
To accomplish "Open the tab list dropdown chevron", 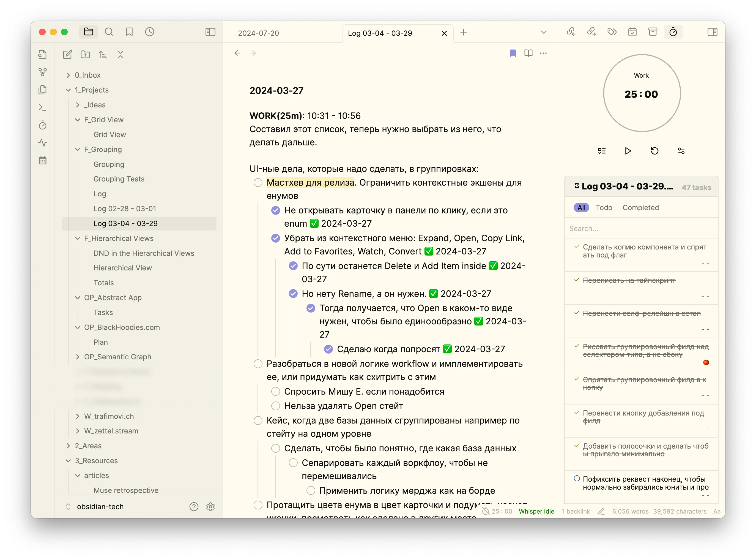I will click(x=544, y=32).
